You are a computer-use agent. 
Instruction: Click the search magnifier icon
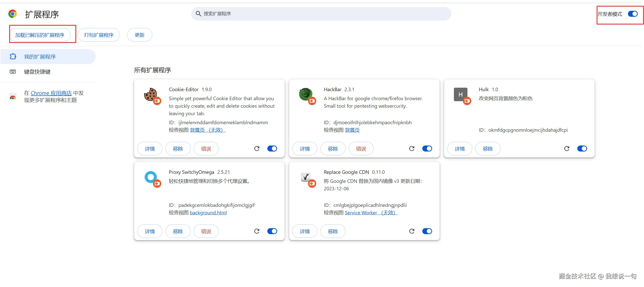pyautogui.click(x=198, y=14)
